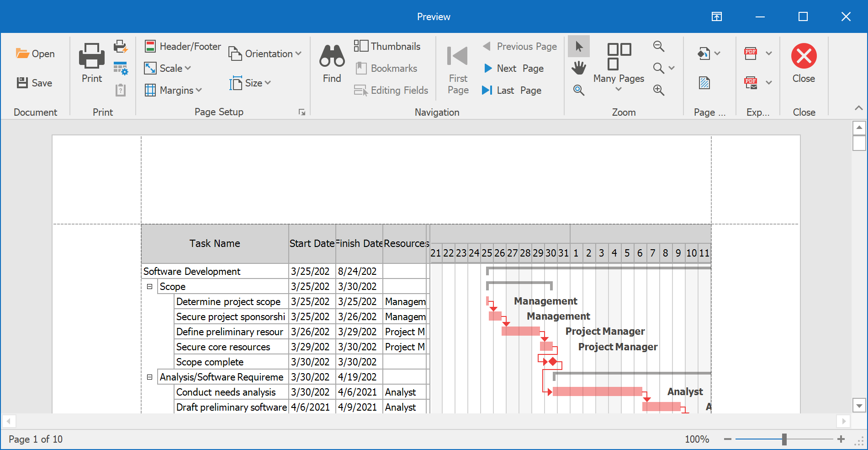The width and height of the screenshot is (868, 450).
Task: Open the Header/Footer settings
Action: [183, 46]
